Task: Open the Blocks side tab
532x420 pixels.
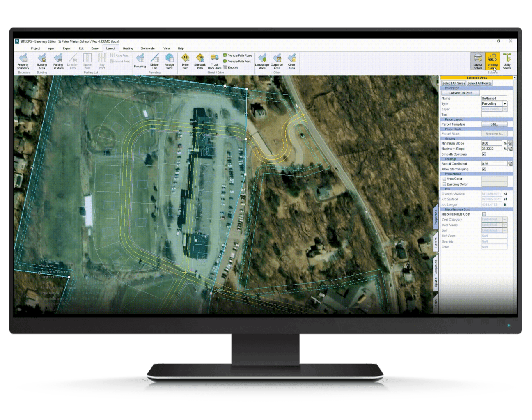Action: click(436, 304)
